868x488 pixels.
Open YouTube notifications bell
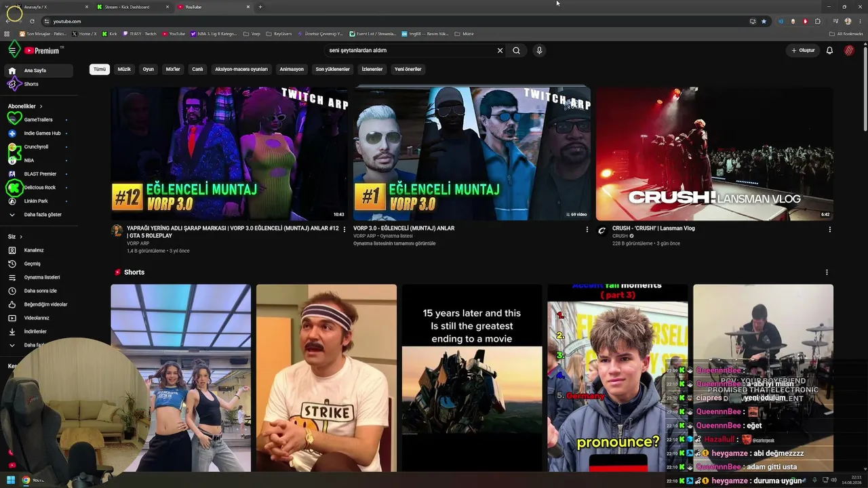[829, 50]
